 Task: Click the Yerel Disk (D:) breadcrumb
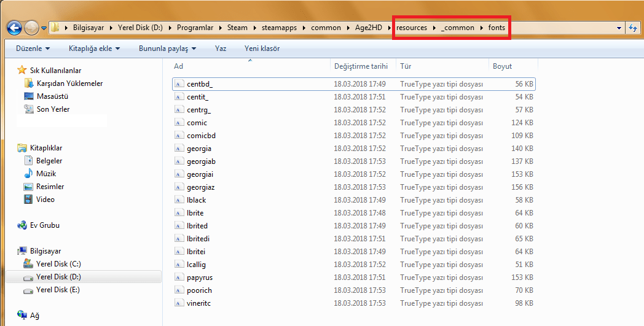(140, 28)
